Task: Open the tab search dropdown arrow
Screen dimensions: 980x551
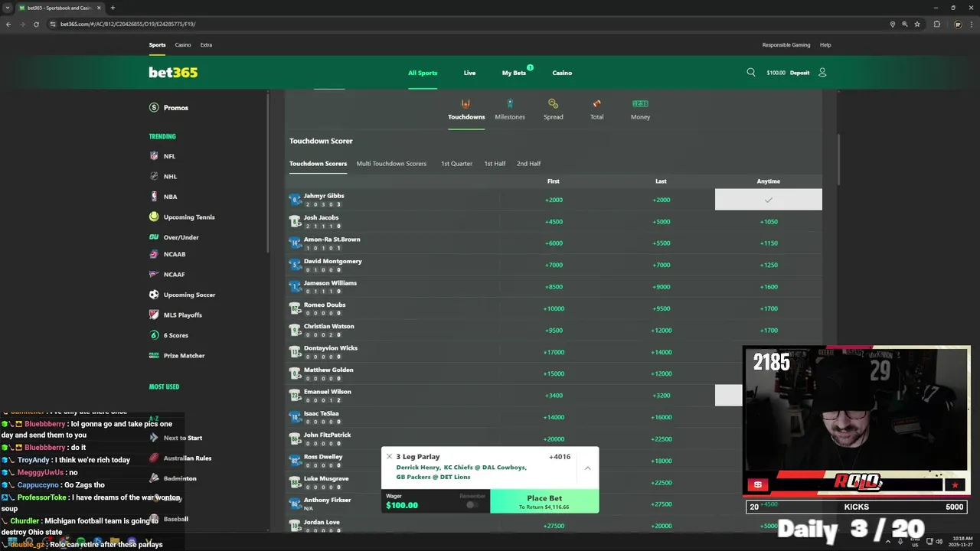Action: (8, 8)
